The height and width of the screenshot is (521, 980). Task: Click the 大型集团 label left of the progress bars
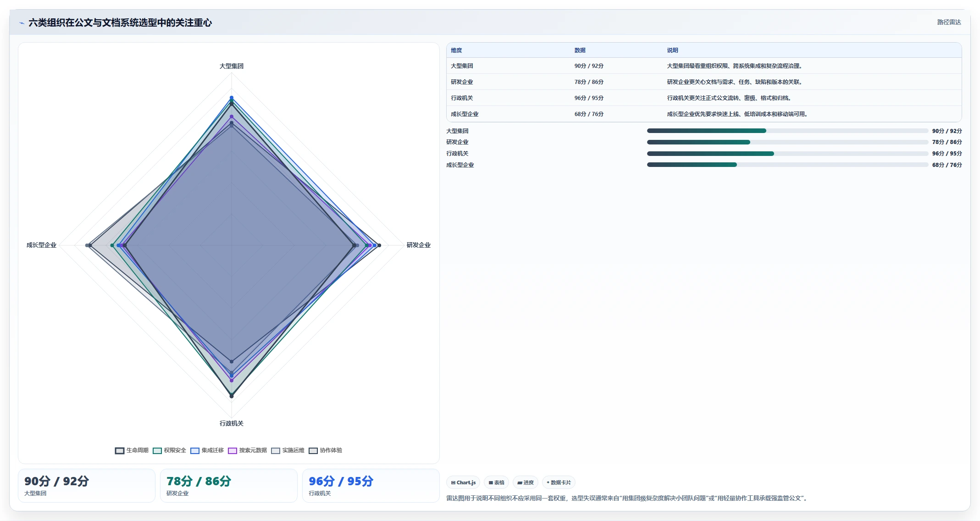(x=457, y=131)
